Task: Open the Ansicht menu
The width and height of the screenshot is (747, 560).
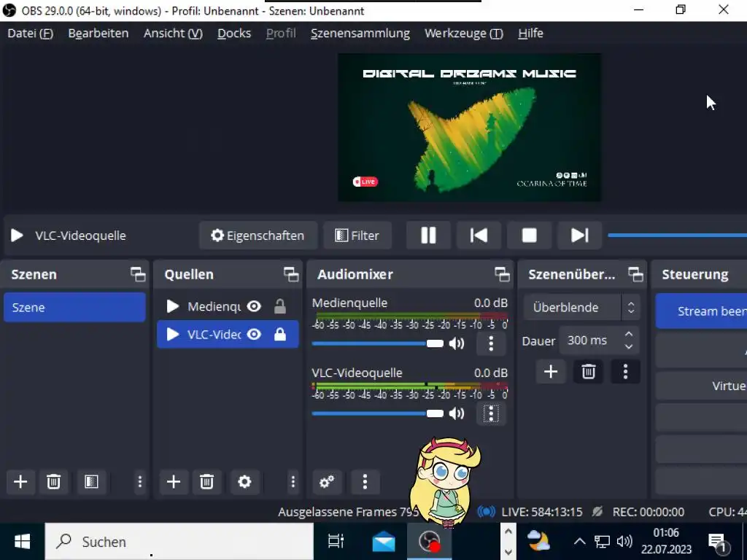Action: click(173, 34)
